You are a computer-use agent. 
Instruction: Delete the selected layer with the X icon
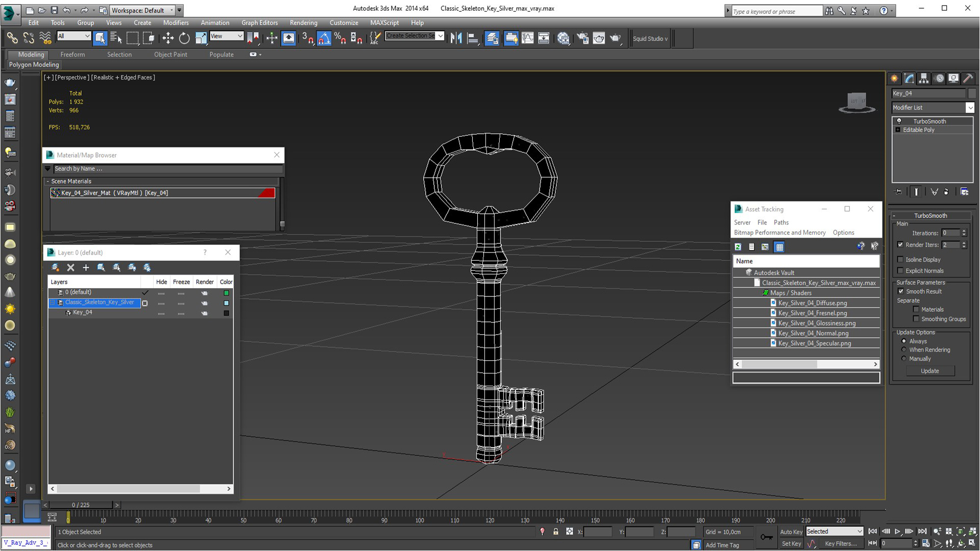point(70,267)
